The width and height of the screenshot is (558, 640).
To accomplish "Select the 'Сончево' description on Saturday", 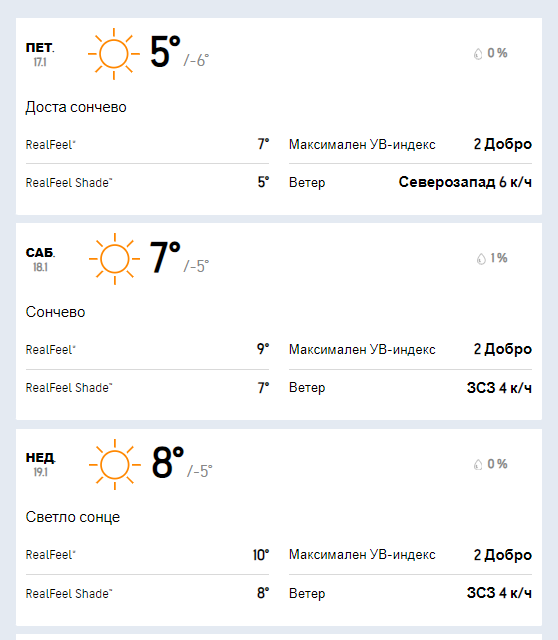I will click(x=55, y=312).
